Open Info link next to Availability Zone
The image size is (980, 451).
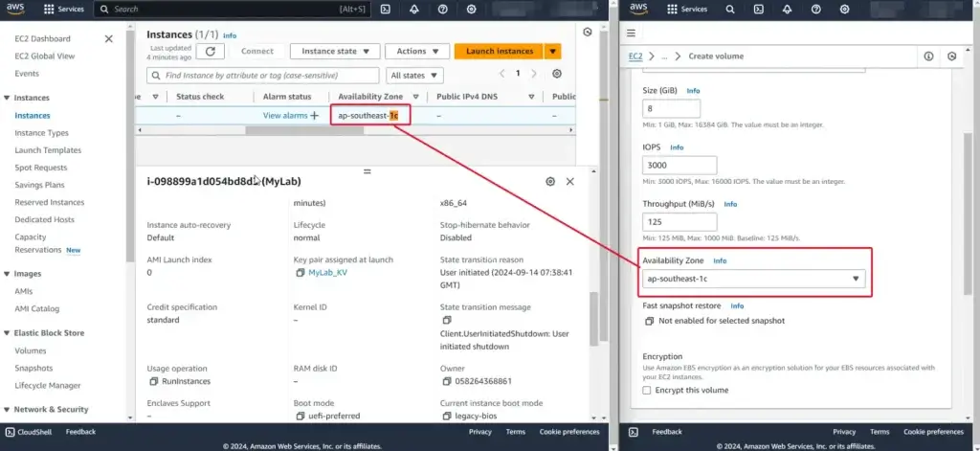tap(720, 260)
